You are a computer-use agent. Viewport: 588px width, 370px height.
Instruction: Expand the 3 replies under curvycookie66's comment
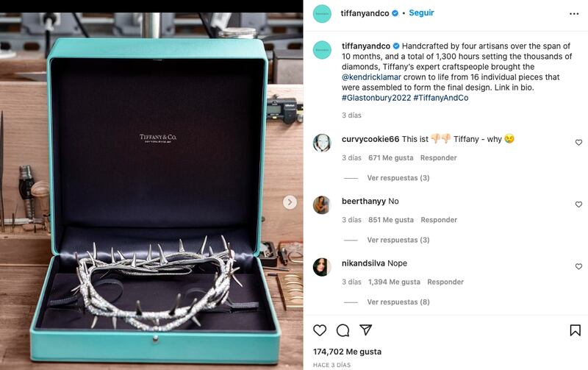pos(398,178)
